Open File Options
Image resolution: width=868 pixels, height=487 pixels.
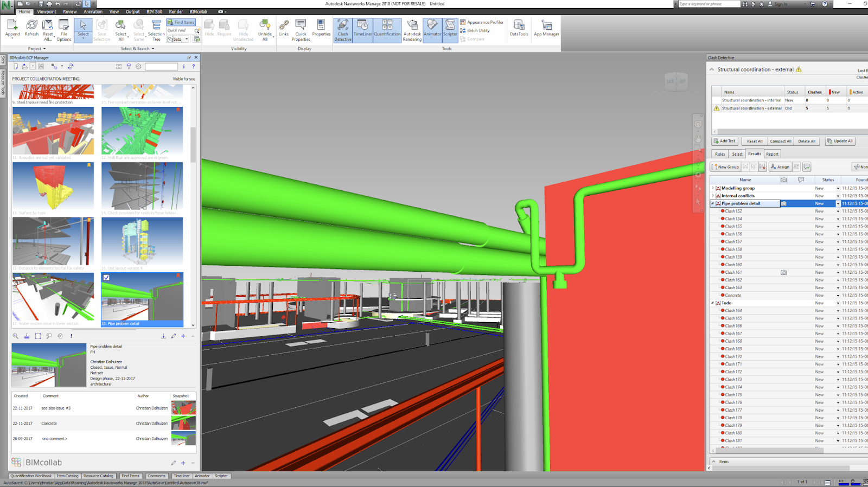tap(63, 30)
